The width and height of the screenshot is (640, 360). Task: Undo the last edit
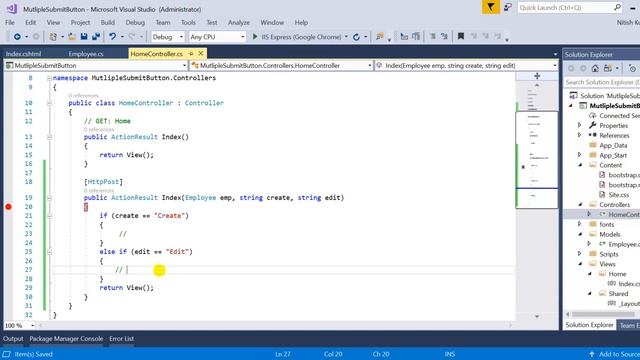point(112,37)
